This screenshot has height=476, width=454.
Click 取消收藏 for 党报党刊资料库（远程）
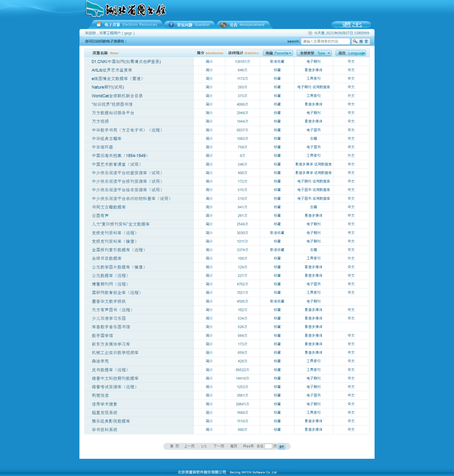click(x=277, y=233)
